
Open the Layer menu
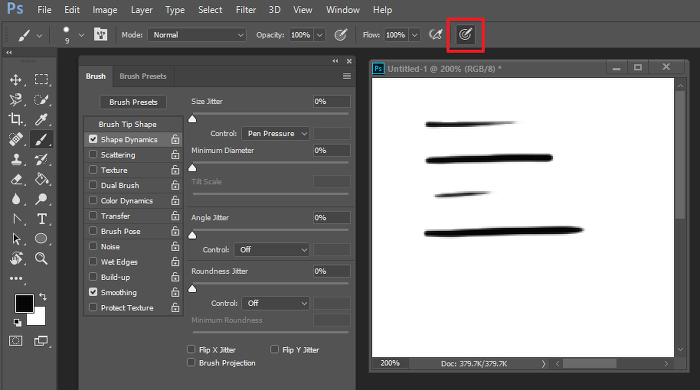[142, 10]
